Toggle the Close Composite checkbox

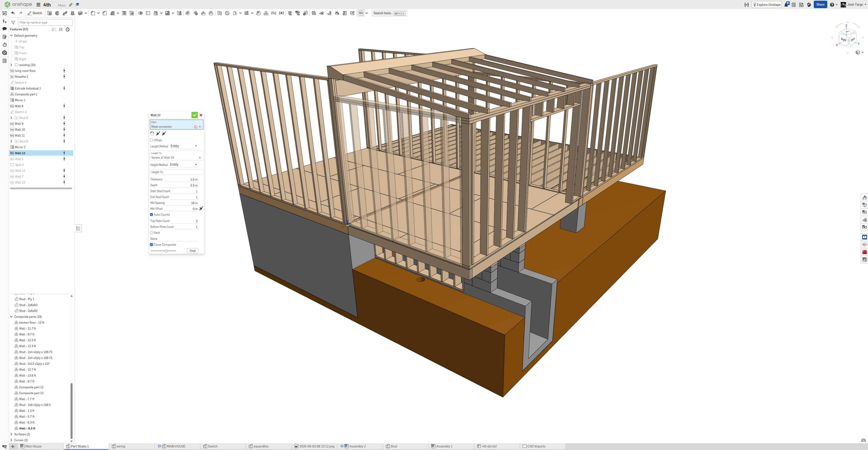click(x=152, y=245)
